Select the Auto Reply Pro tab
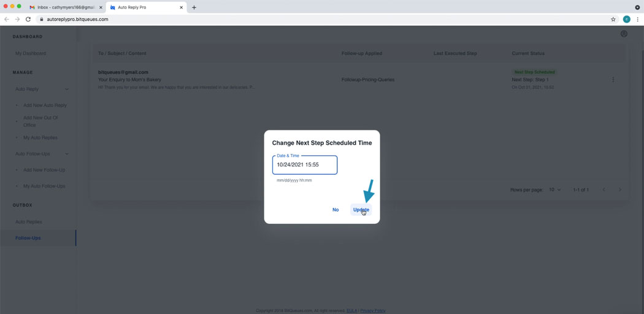The image size is (644, 314). tap(147, 7)
